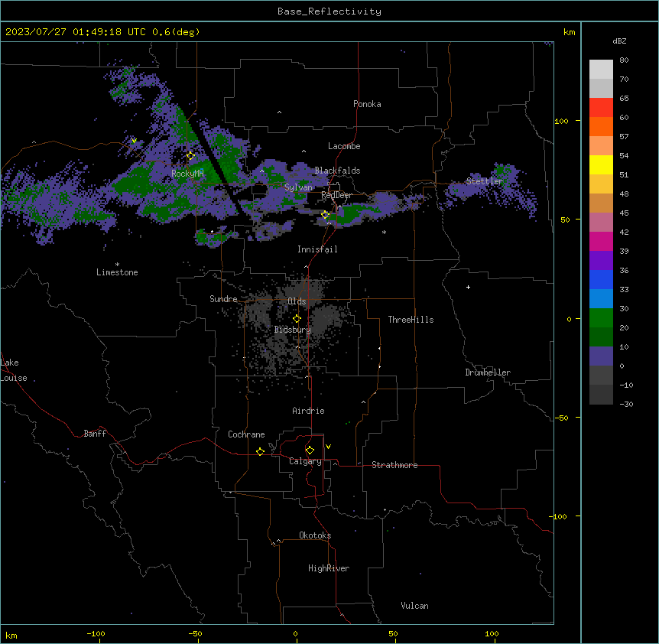Click the yellow V marker east of Calgary

pos(328,447)
